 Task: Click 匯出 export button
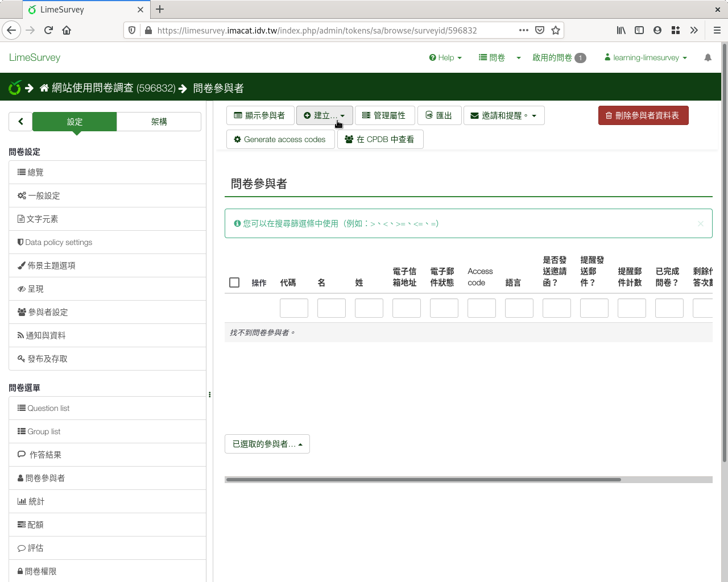tap(439, 115)
